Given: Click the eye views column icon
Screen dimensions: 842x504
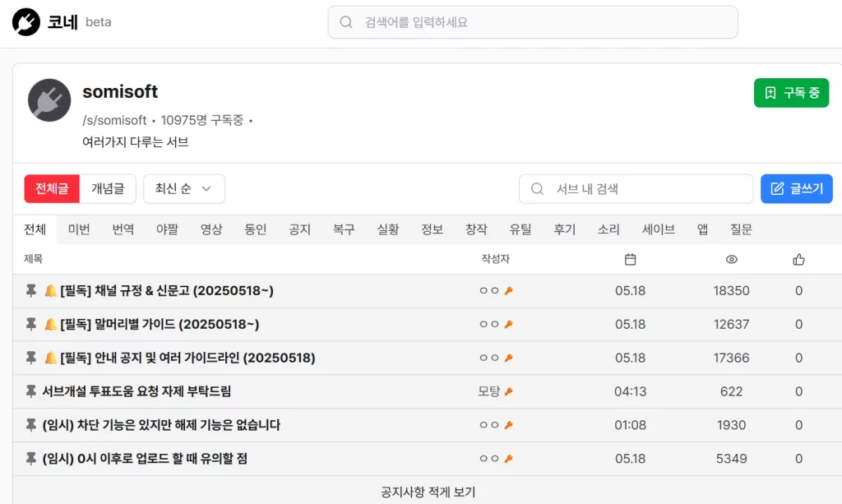Looking at the screenshot, I should pyautogui.click(x=731, y=260).
